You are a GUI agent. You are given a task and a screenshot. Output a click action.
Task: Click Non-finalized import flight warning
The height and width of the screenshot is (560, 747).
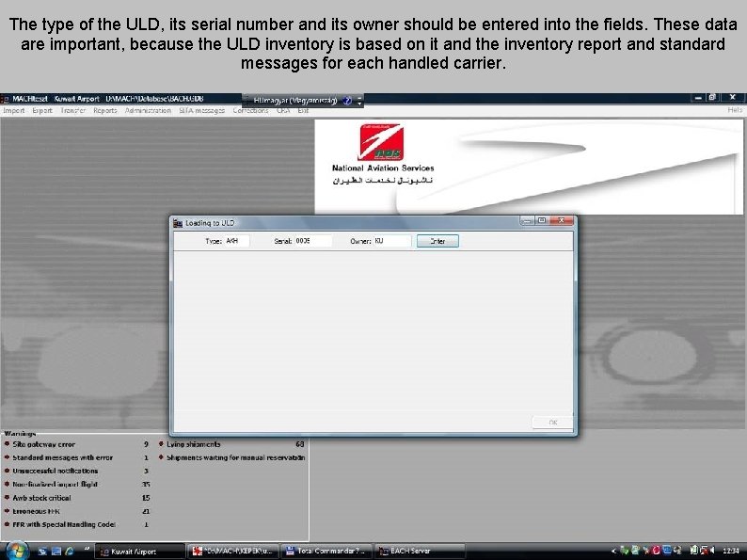coord(55,484)
